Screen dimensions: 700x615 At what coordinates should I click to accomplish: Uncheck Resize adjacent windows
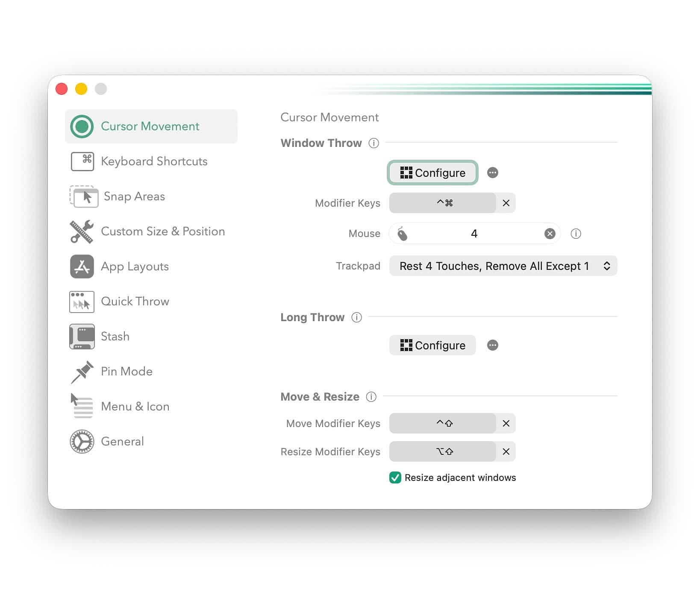pos(395,477)
